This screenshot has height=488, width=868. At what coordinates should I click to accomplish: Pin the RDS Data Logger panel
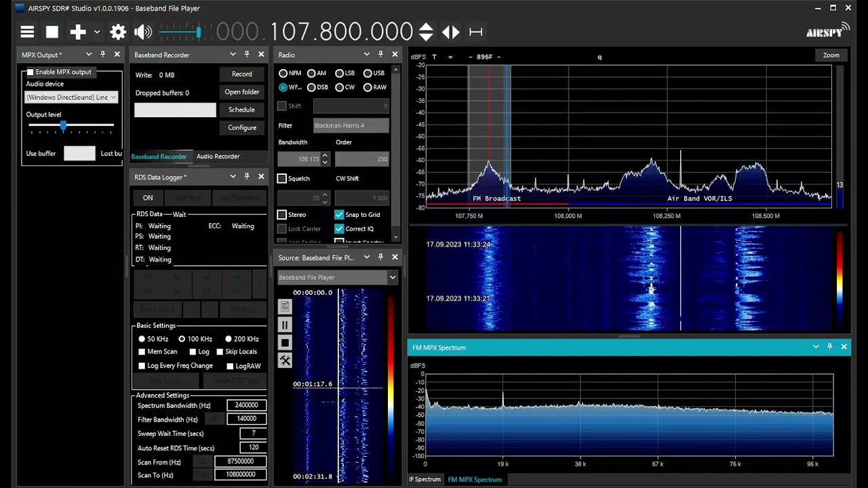[x=247, y=177]
